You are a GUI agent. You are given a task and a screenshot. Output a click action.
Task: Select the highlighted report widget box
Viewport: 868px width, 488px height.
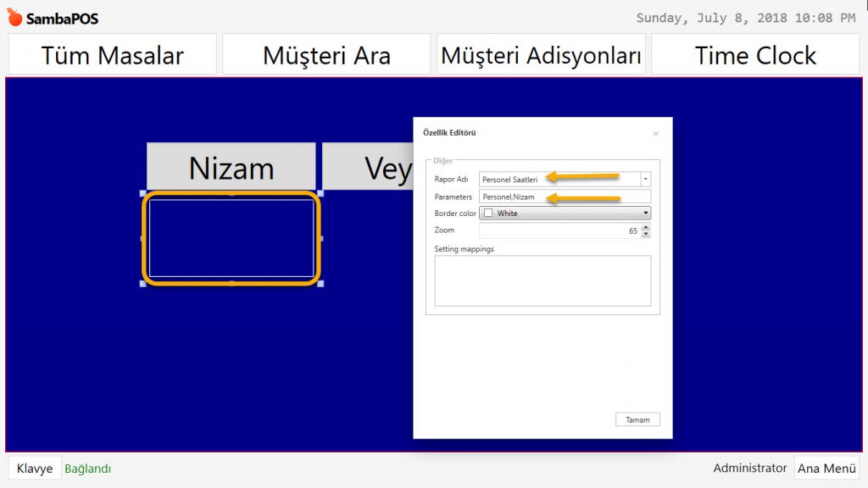coord(231,238)
